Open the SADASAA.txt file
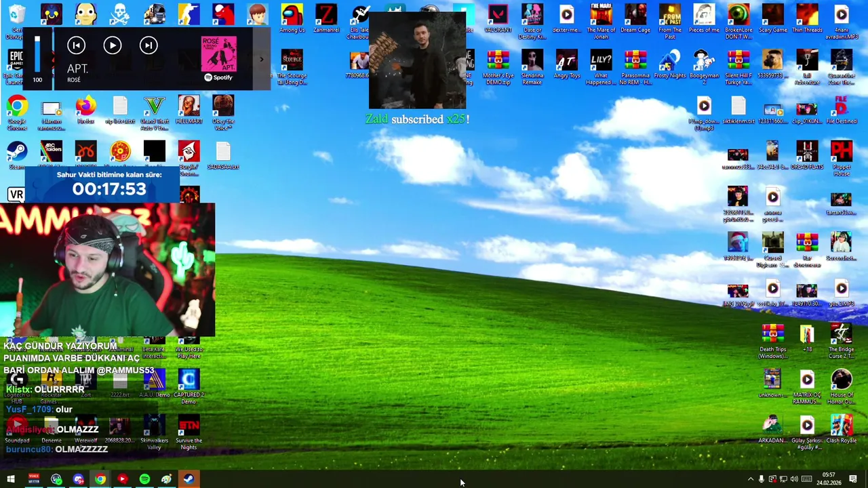 [x=223, y=156]
